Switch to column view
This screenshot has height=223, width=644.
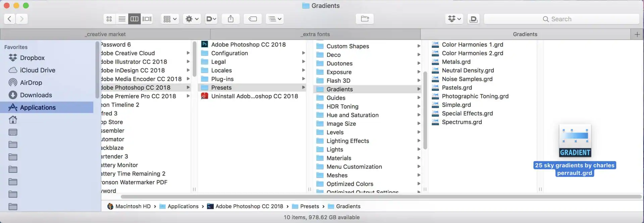pyautogui.click(x=134, y=19)
